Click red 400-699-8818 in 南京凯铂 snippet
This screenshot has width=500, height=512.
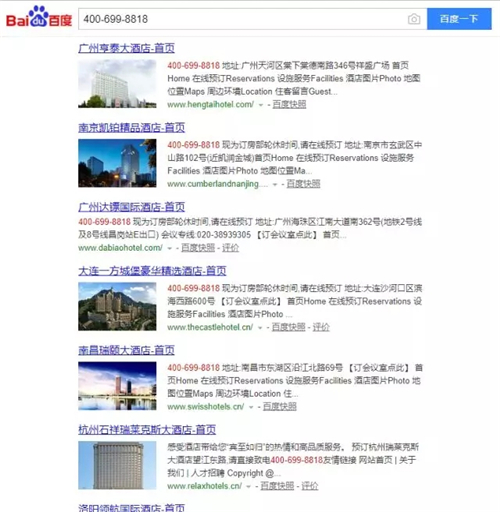click(194, 145)
